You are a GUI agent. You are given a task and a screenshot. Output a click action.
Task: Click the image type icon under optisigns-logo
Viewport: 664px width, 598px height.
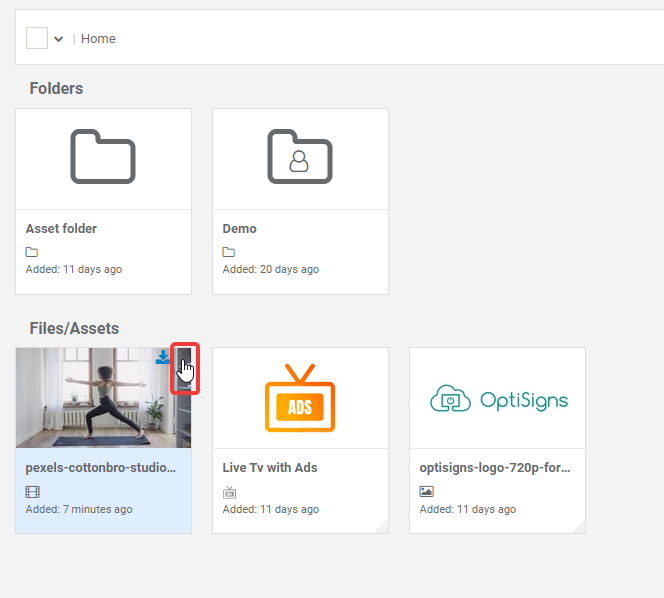pos(426,492)
